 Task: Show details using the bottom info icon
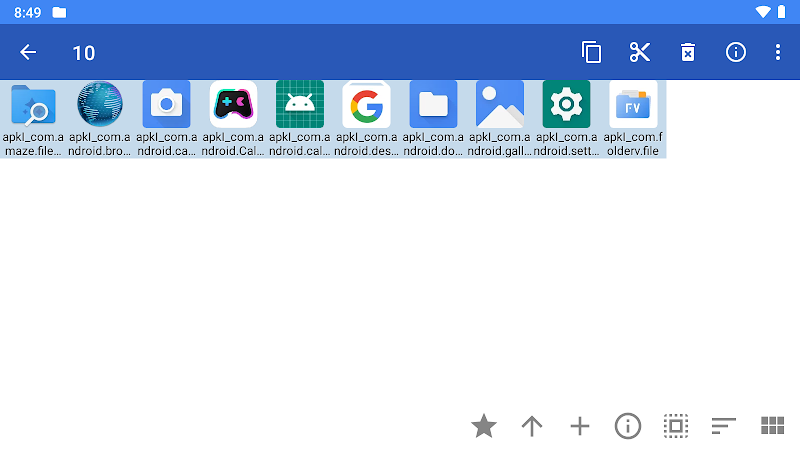click(x=628, y=426)
